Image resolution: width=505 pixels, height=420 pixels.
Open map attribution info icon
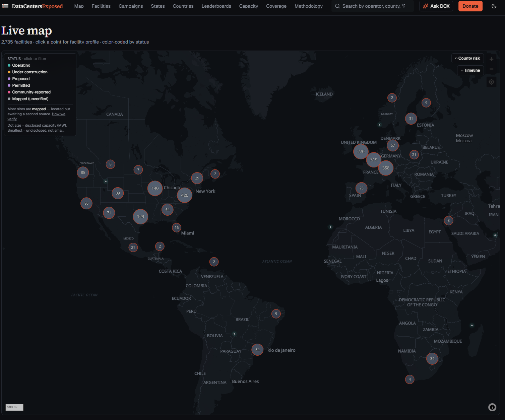click(x=492, y=407)
